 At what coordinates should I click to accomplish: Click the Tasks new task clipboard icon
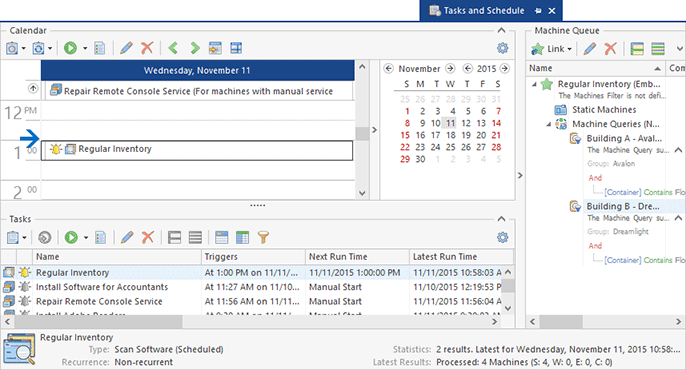tap(13, 237)
